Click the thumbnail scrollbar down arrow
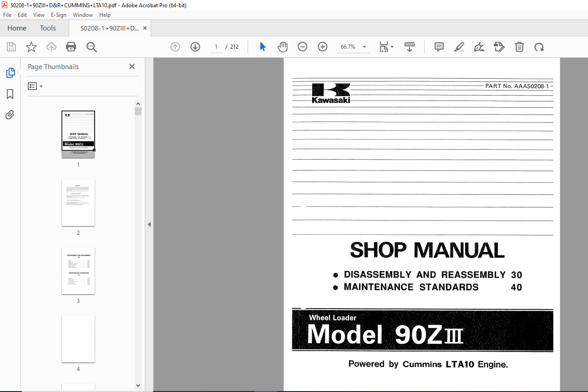The image size is (588, 392). [x=138, y=385]
